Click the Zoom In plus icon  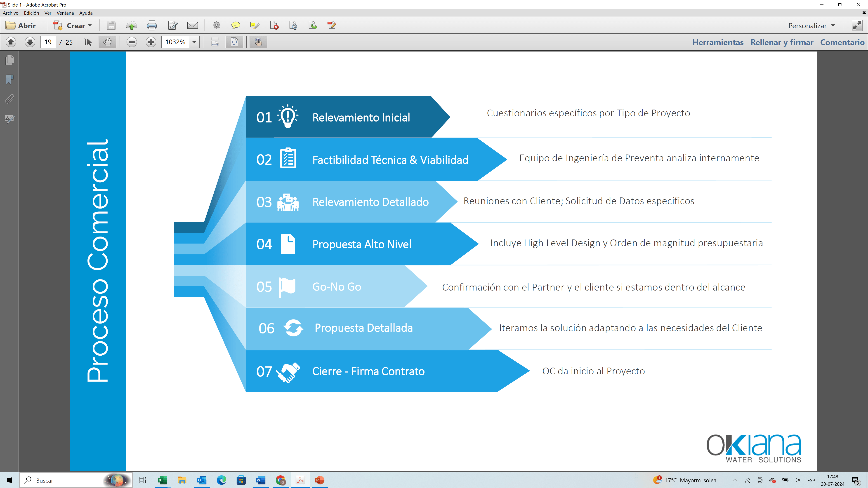(x=151, y=42)
